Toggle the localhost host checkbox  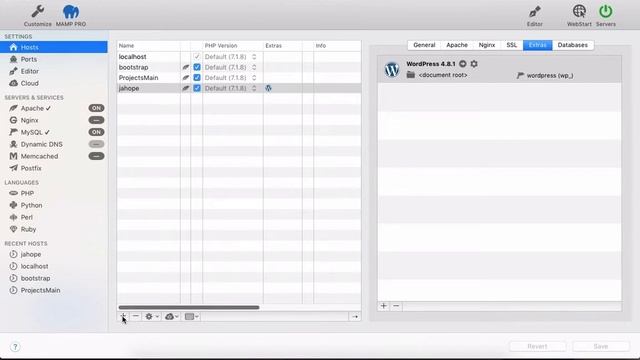197,57
